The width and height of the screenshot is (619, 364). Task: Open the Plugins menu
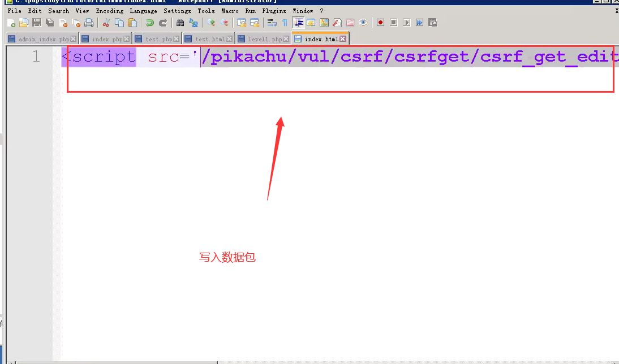tap(274, 11)
